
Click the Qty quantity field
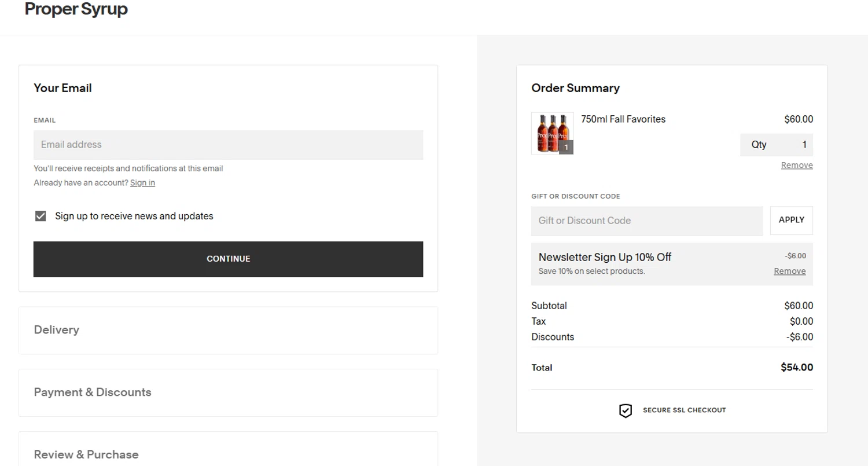pyautogui.click(x=776, y=145)
